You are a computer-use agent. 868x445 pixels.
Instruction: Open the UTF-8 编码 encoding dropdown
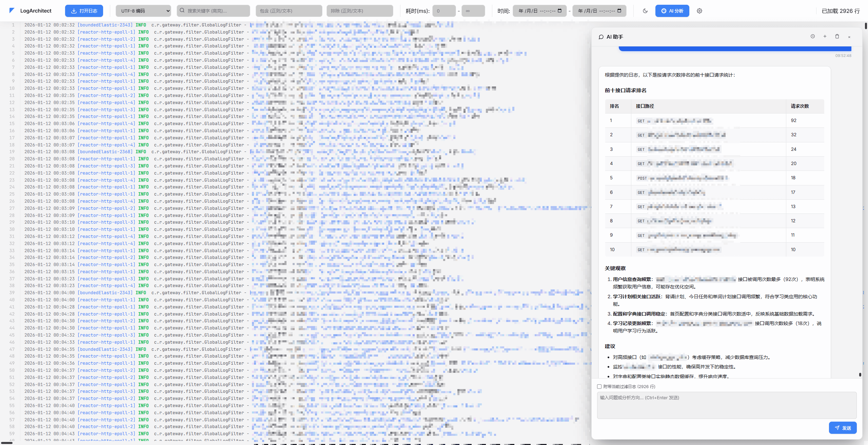143,11
